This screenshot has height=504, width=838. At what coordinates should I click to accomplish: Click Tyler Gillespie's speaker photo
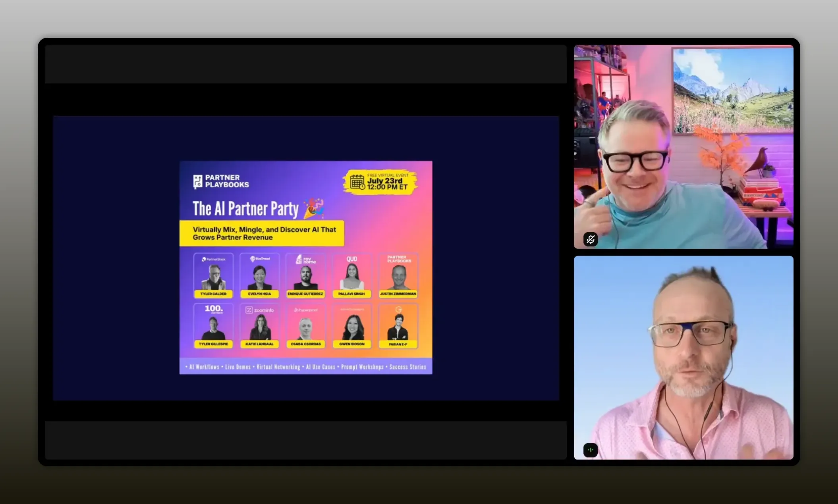click(x=214, y=328)
